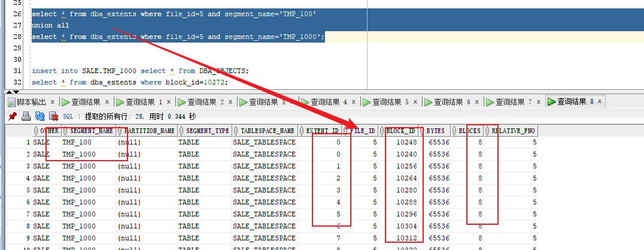Select SALE_TABLESPACE cell in row 6
The image size is (644, 250).
point(265,202)
